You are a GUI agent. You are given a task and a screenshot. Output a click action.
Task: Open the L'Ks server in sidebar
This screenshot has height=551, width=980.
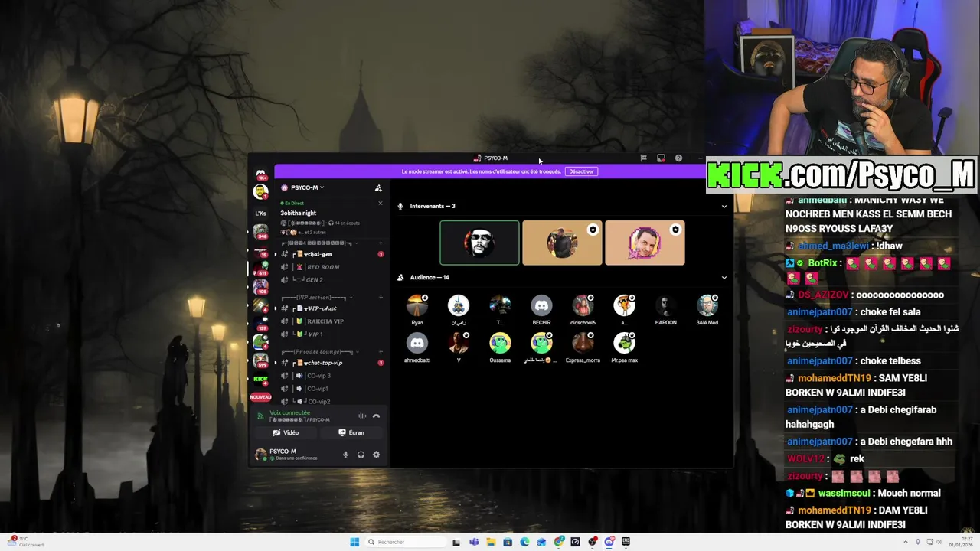(x=261, y=214)
